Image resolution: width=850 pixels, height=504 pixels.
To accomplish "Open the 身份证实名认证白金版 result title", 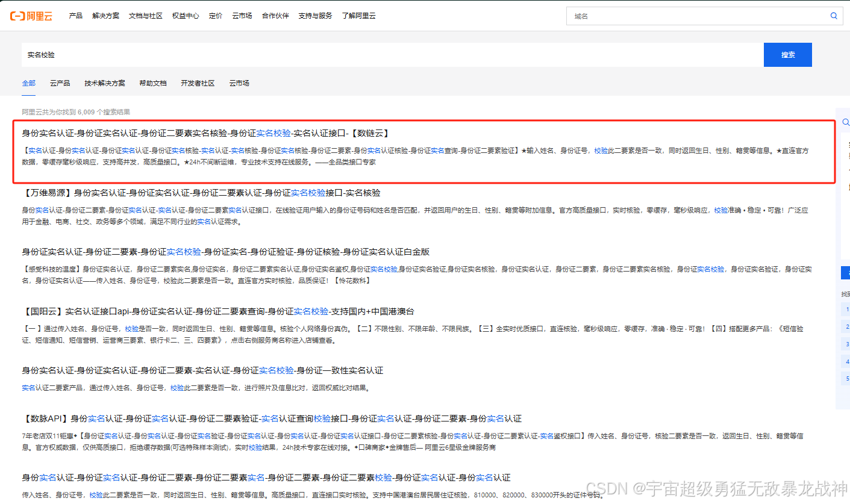I will 226,252.
